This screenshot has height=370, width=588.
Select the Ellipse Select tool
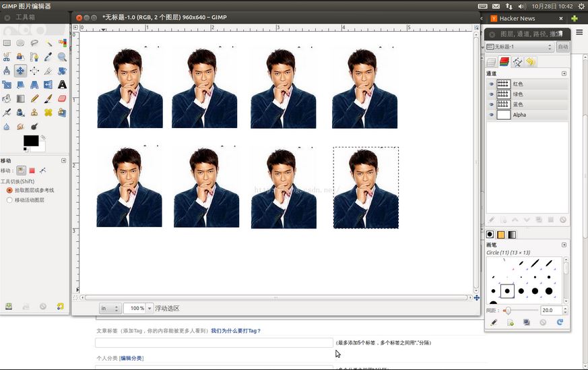[20, 43]
